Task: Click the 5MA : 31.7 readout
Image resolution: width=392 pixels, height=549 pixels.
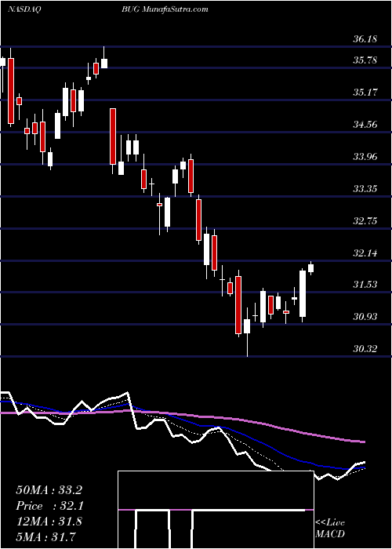Action: (45, 536)
